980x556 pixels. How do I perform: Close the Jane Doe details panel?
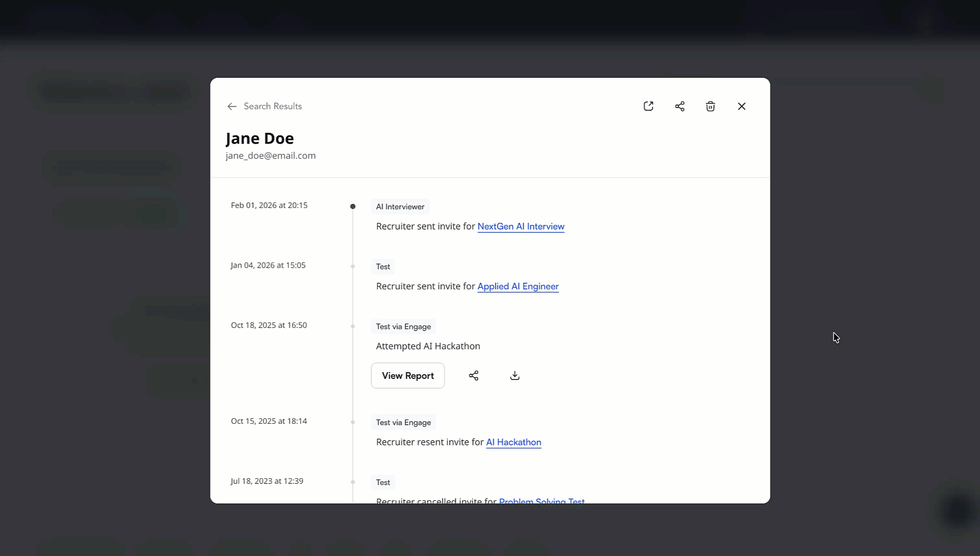click(x=742, y=106)
